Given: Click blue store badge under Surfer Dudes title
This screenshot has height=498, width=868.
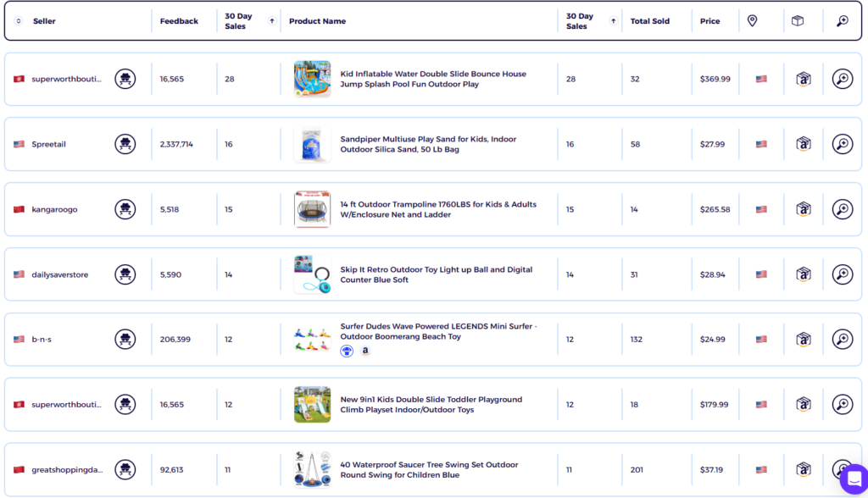Looking at the screenshot, I should [x=347, y=351].
